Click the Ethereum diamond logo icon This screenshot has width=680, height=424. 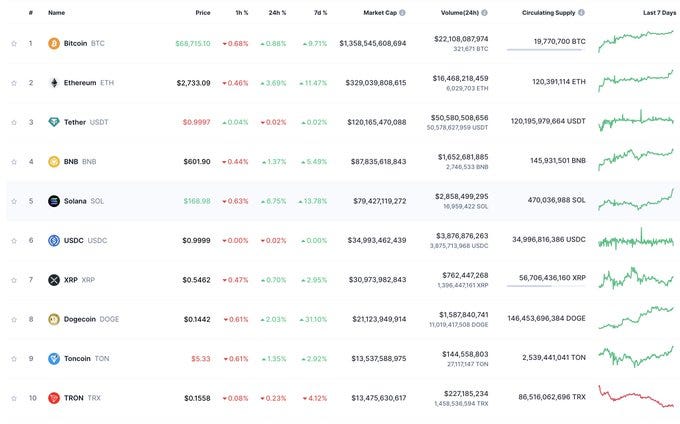click(x=54, y=83)
